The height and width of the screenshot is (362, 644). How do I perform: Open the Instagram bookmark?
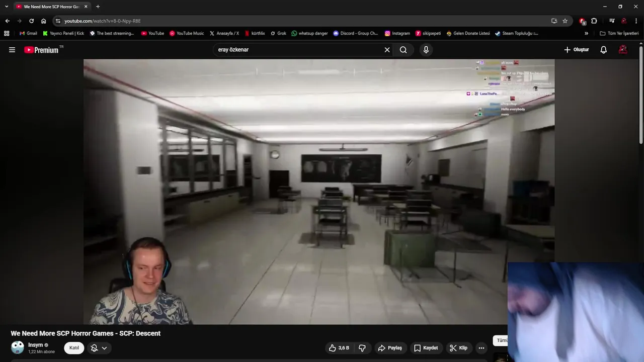coord(397,33)
